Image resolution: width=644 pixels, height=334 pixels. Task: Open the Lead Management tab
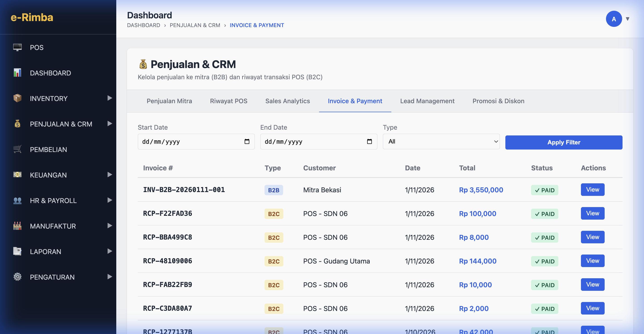pos(427,101)
